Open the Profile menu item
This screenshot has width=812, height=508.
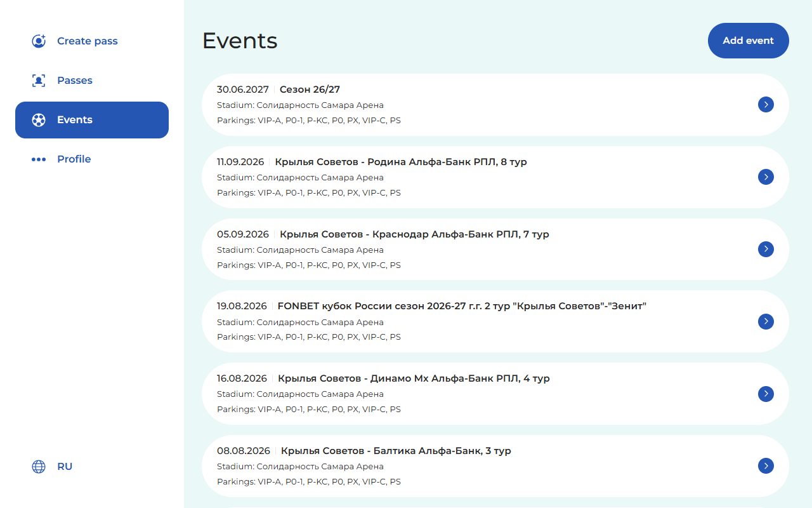(x=92, y=159)
